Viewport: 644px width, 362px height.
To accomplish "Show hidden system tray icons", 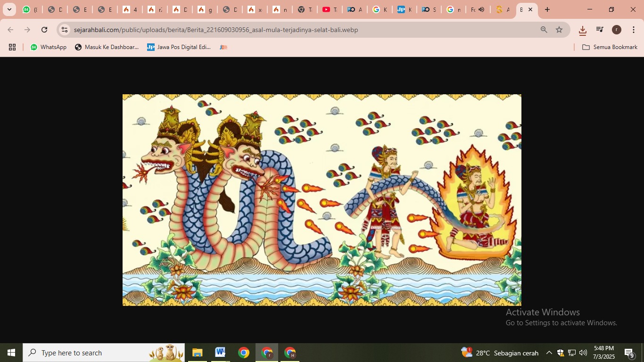I will pyautogui.click(x=549, y=353).
